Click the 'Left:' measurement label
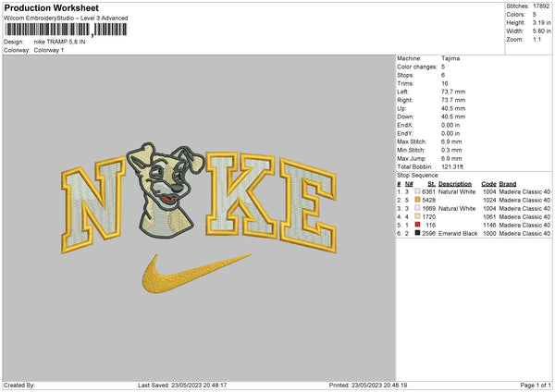This screenshot has width=555, height=392. click(x=402, y=92)
